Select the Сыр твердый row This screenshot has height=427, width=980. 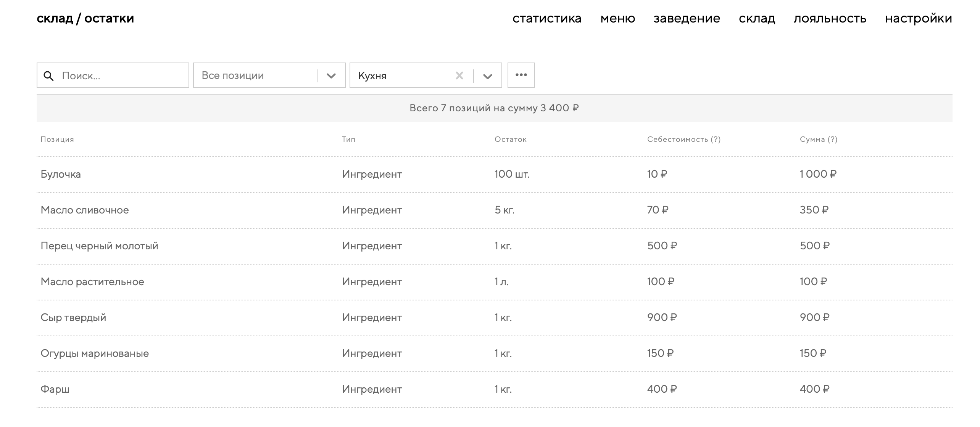73,318
